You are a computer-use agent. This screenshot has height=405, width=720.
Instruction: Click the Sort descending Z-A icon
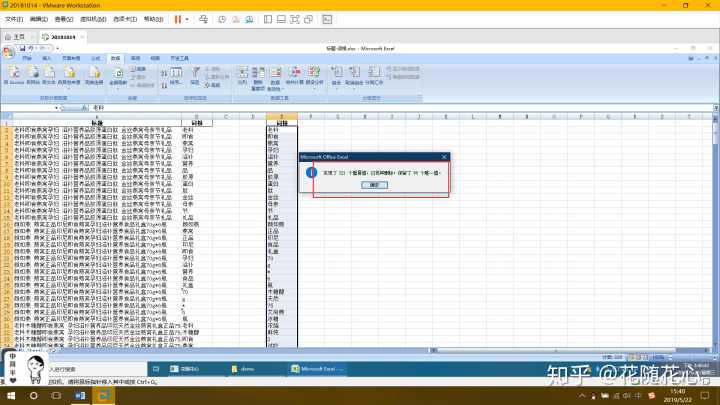click(x=164, y=85)
